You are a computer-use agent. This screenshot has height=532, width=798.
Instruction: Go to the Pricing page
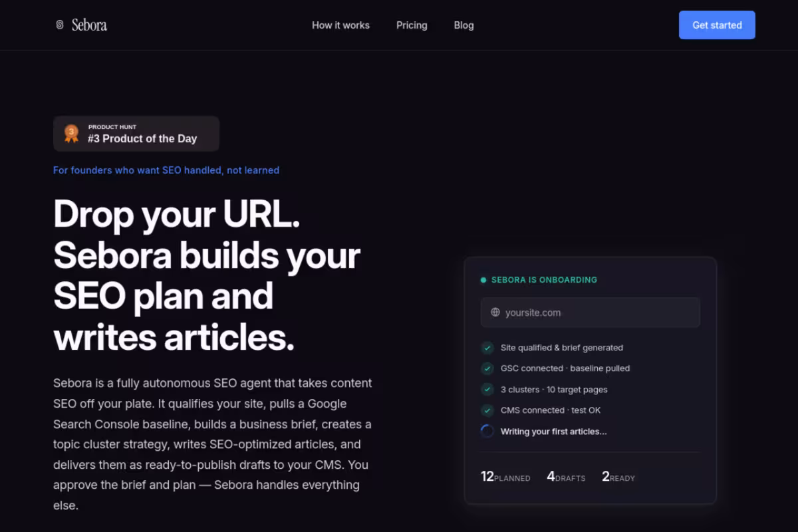pos(412,25)
